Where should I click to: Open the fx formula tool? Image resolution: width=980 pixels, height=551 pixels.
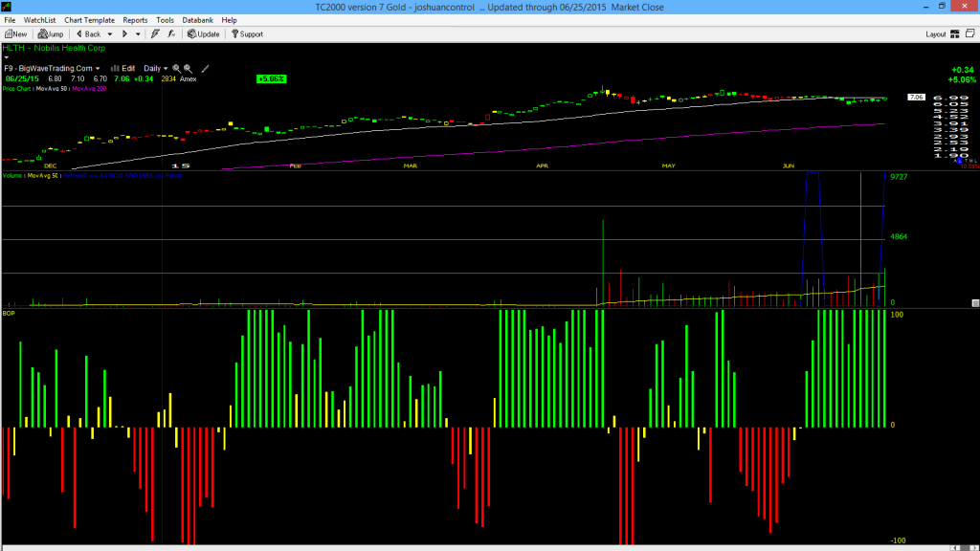coord(171,34)
